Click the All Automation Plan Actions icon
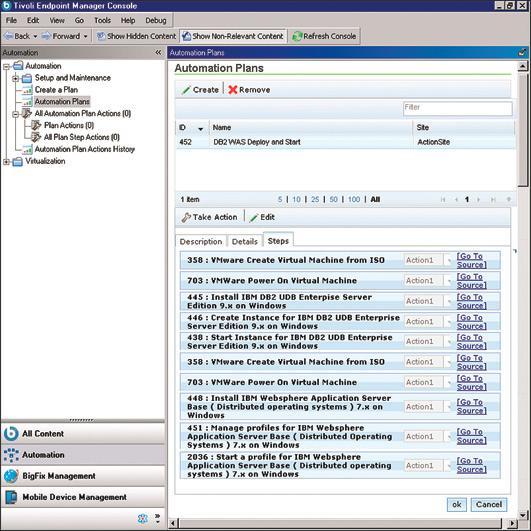 [26, 113]
